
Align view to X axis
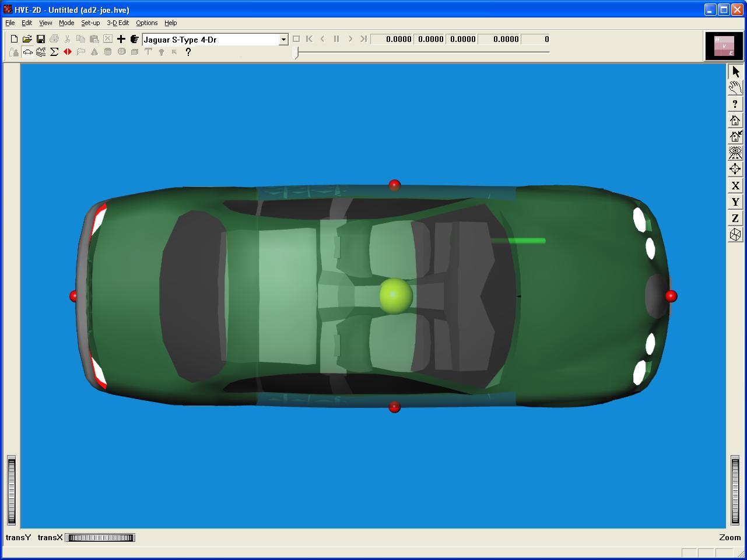[x=735, y=186]
